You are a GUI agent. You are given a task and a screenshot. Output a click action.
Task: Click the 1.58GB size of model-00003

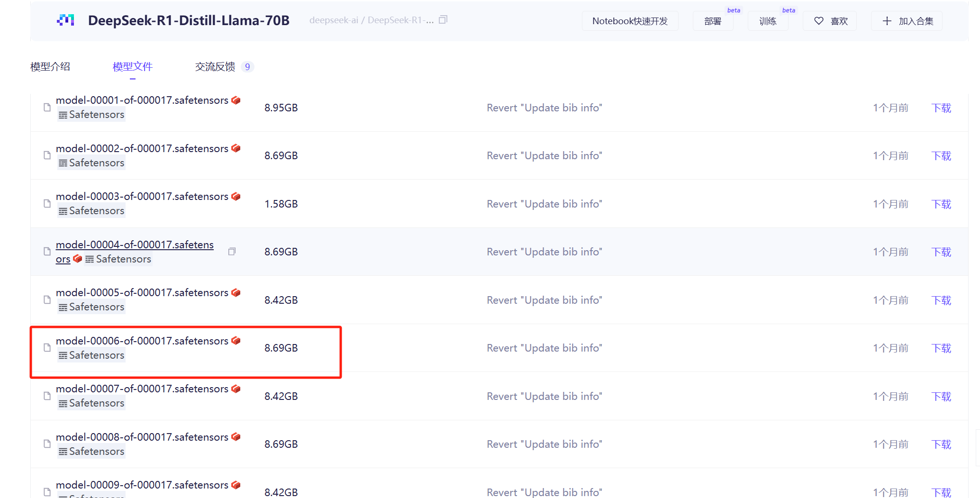281,204
